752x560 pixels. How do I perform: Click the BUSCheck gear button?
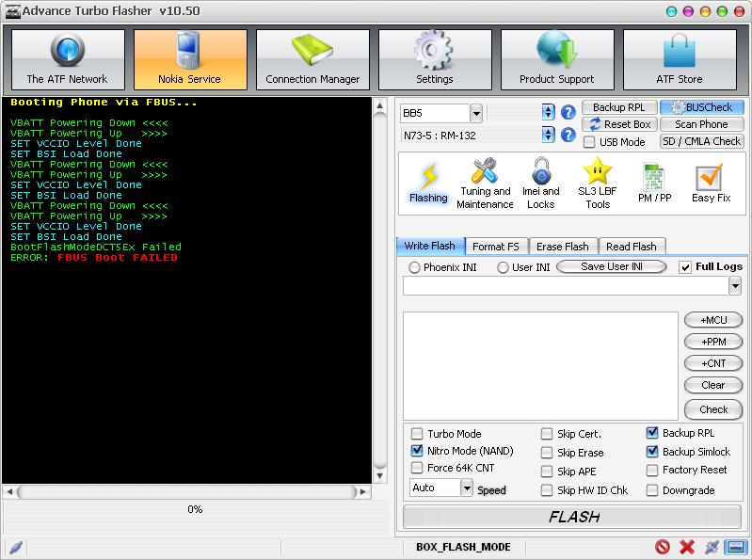[701, 107]
